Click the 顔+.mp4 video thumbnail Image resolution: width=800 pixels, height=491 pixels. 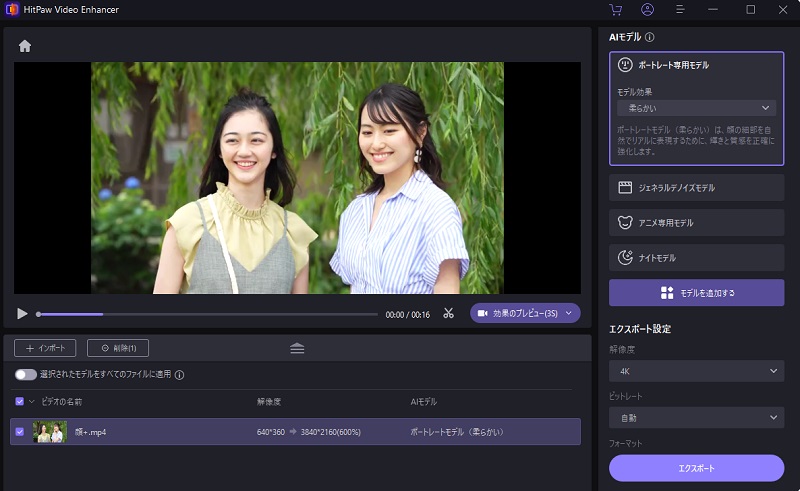click(50, 432)
